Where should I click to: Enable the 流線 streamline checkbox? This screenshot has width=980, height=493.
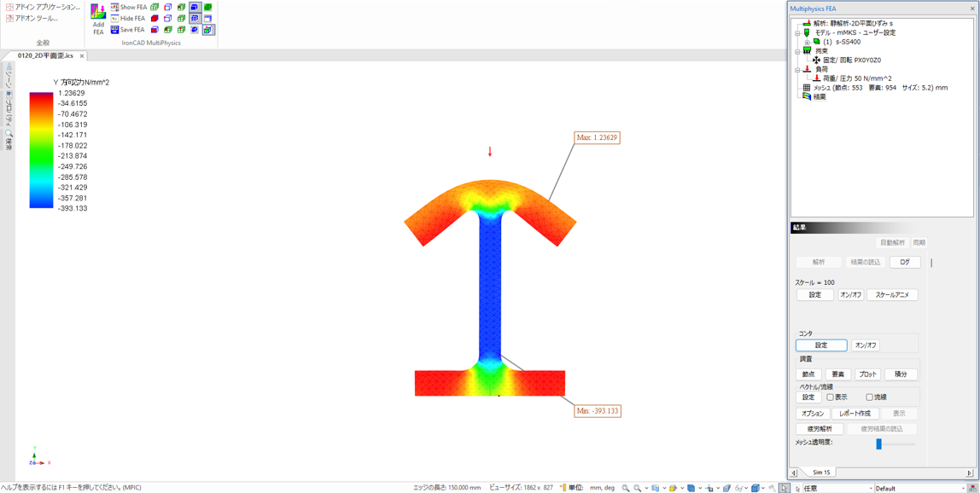coord(869,397)
